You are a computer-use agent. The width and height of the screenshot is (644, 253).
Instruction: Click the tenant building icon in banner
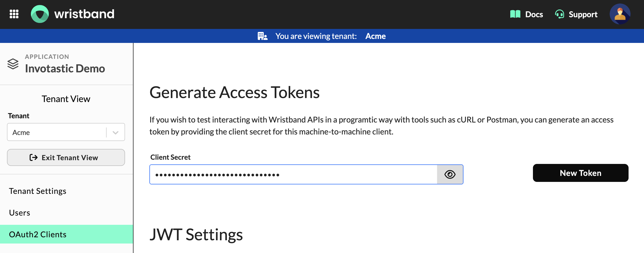point(262,36)
